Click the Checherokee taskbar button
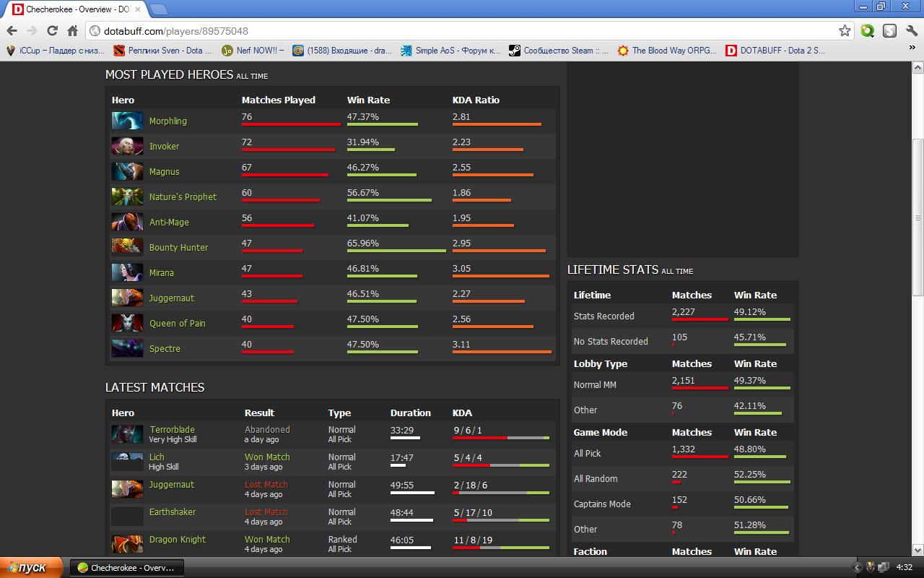 [x=127, y=567]
